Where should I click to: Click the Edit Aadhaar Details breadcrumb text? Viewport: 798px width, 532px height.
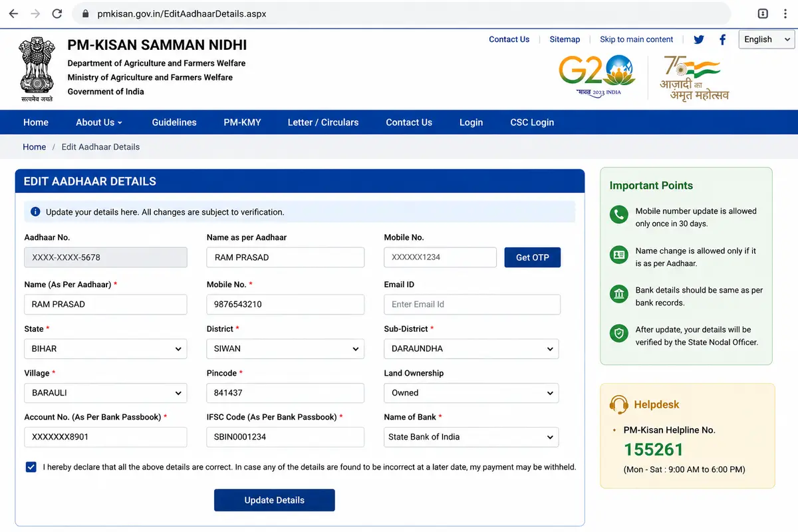(100, 147)
